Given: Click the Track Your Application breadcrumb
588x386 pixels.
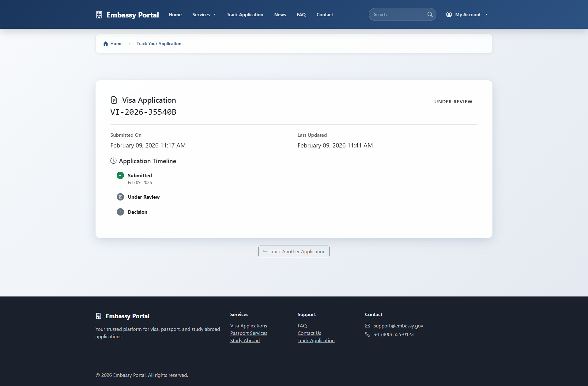Looking at the screenshot, I should [159, 44].
